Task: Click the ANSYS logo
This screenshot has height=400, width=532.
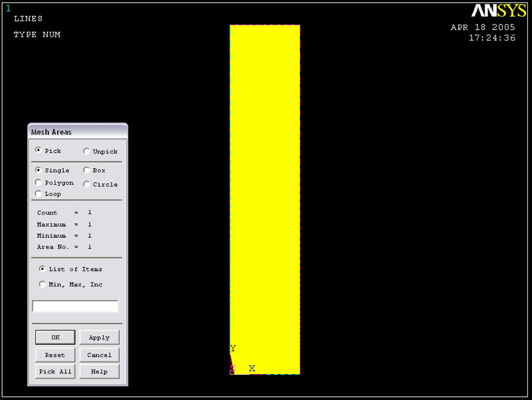Action: (499, 11)
